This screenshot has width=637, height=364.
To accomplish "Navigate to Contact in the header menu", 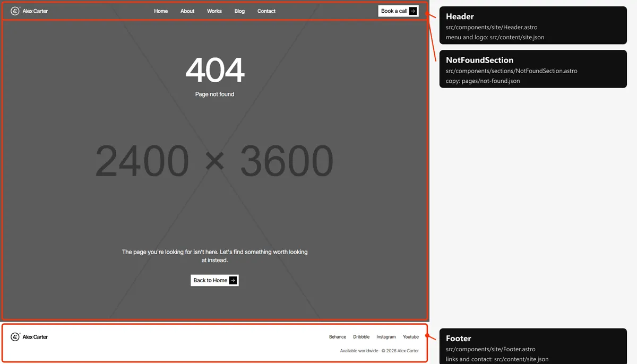I will coord(266,11).
